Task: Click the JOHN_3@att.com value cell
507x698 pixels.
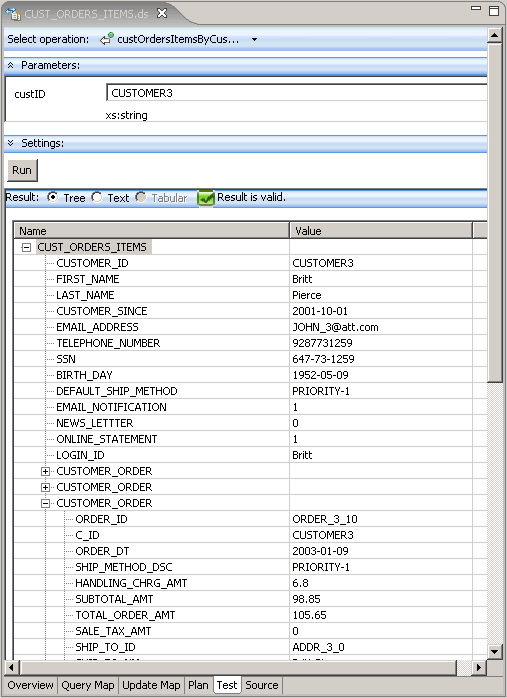Action: click(381, 327)
